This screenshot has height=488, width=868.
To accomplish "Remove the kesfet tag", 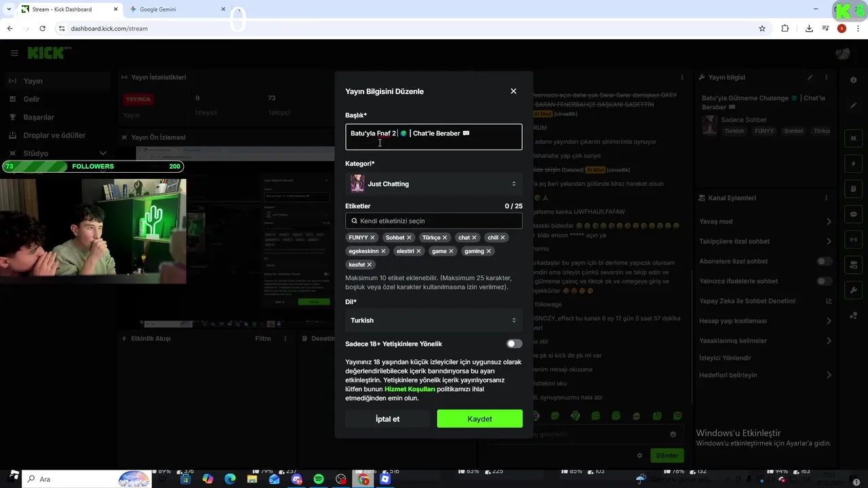I will [x=370, y=265].
